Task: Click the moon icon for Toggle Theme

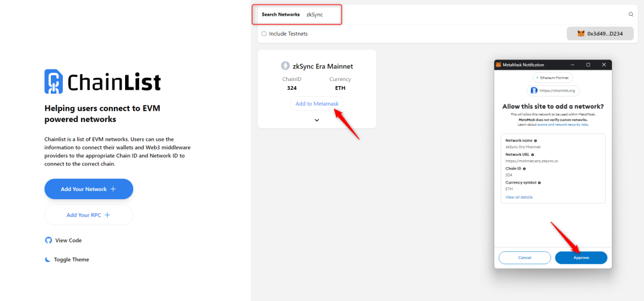Action: (48, 260)
